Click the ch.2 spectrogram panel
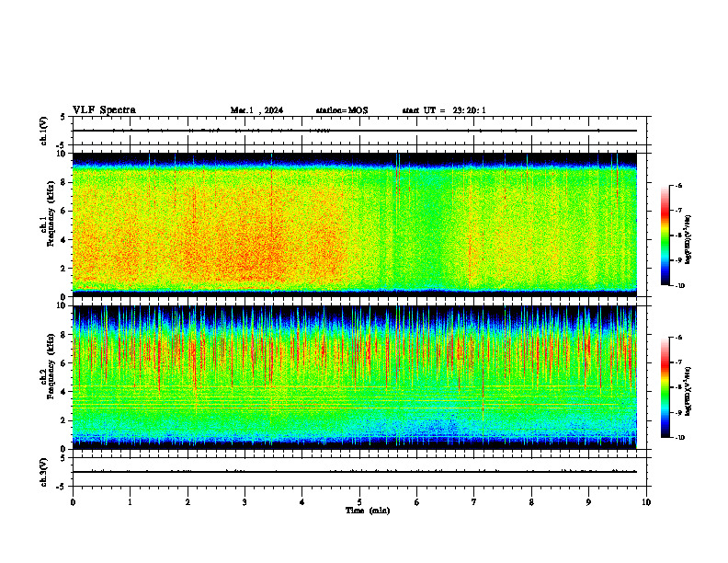The image size is (728, 563). [354, 377]
